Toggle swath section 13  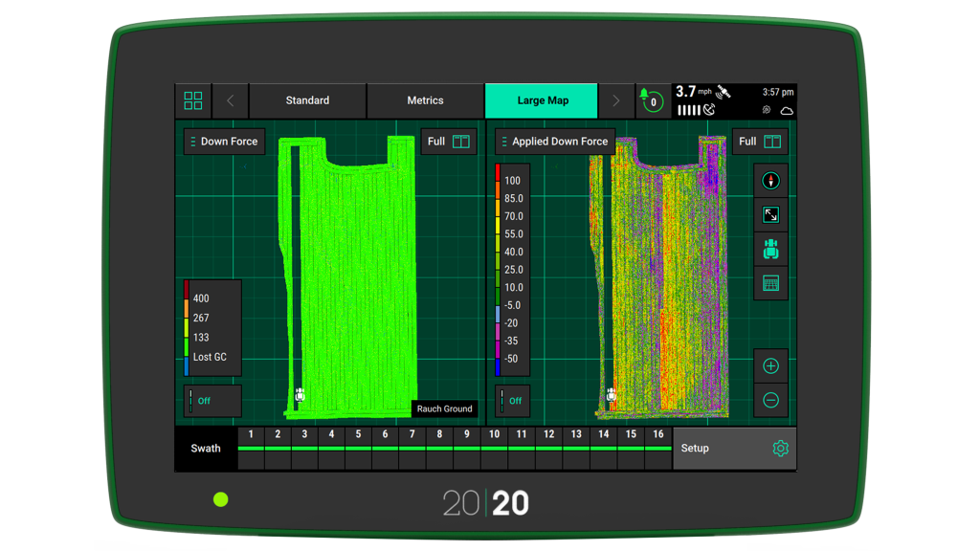[x=575, y=448]
